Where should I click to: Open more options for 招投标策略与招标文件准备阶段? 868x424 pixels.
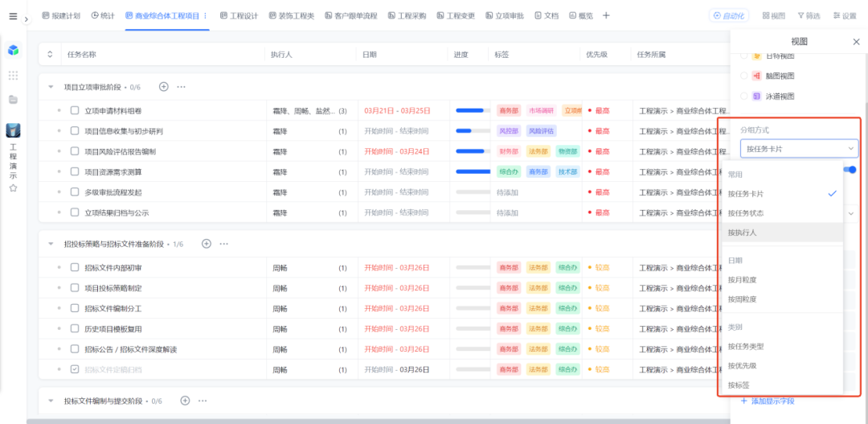tap(223, 243)
